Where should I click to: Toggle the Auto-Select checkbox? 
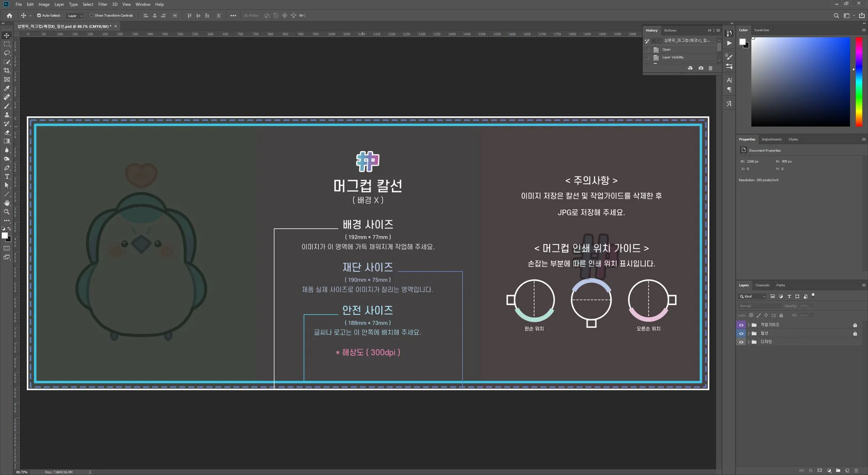tap(39, 15)
